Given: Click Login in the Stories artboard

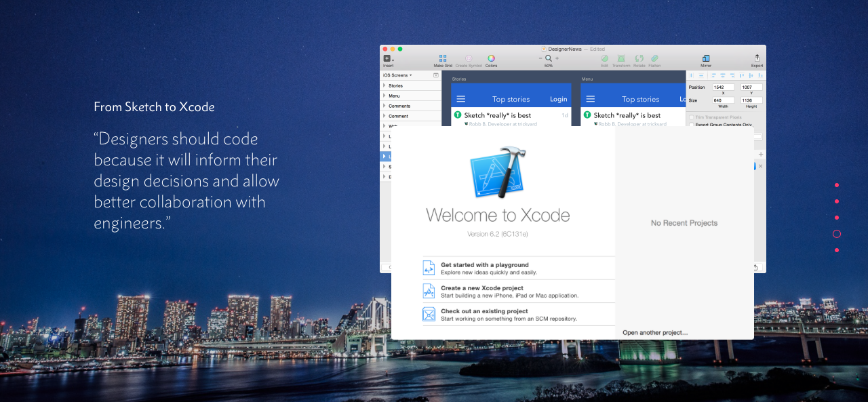Looking at the screenshot, I should pyautogui.click(x=559, y=99).
